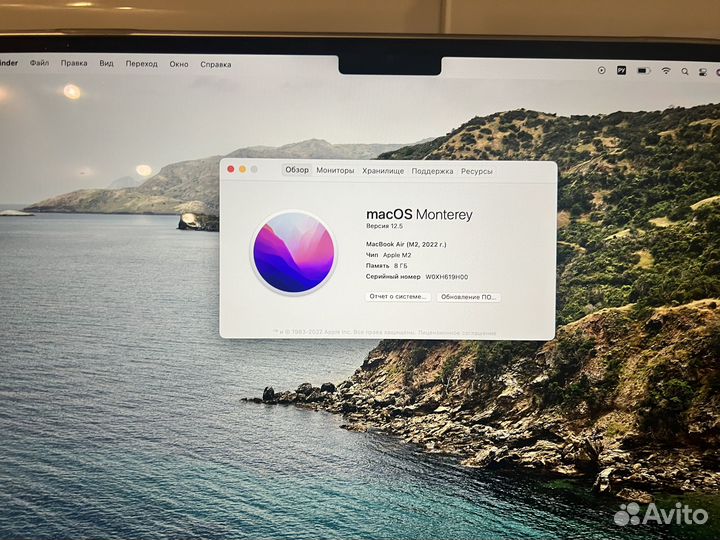The image size is (720, 540).
Task: Click the macOS Monterey heading
Action: coord(419,214)
